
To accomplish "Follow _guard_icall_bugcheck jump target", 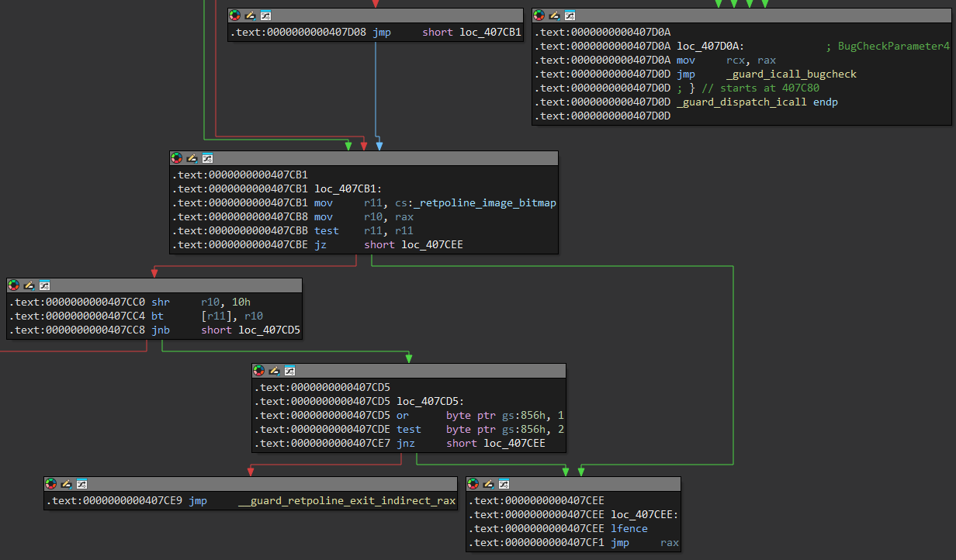I will click(791, 74).
